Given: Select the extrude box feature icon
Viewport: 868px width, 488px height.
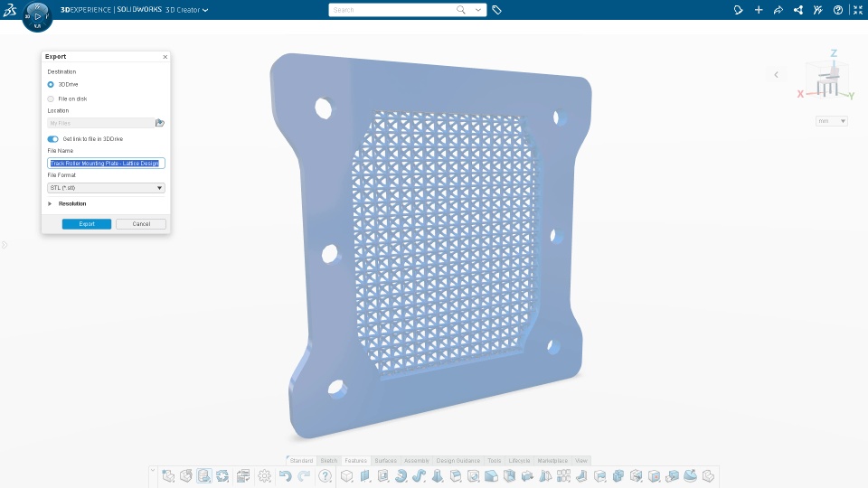Looking at the screenshot, I should pyautogui.click(x=346, y=476).
